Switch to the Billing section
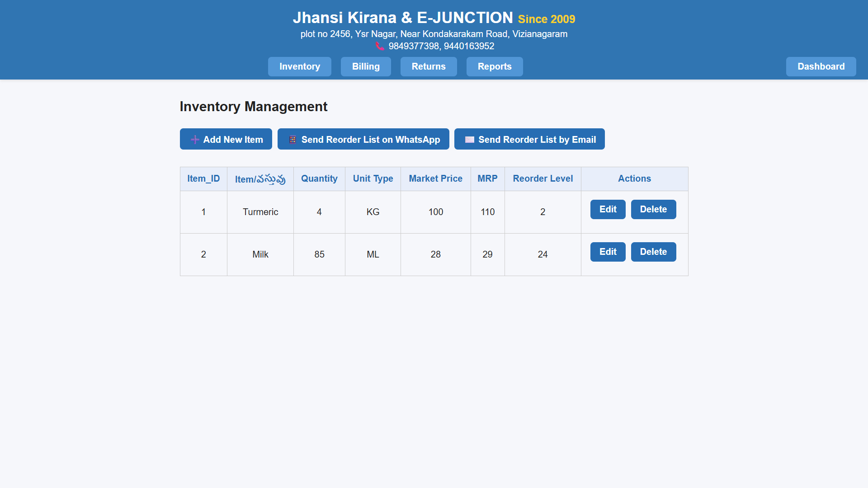This screenshot has height=488, width=868. click(366, 66)
